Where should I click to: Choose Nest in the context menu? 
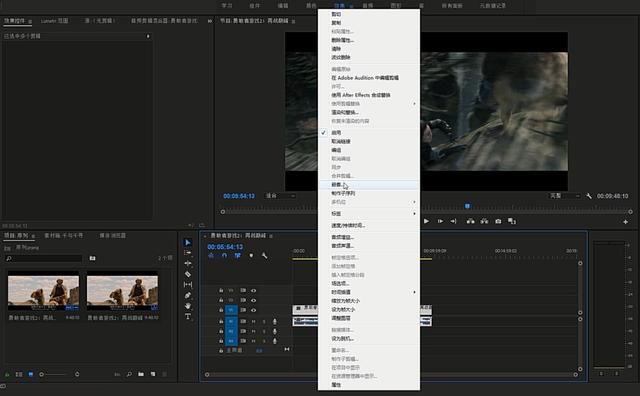(369, 185)
